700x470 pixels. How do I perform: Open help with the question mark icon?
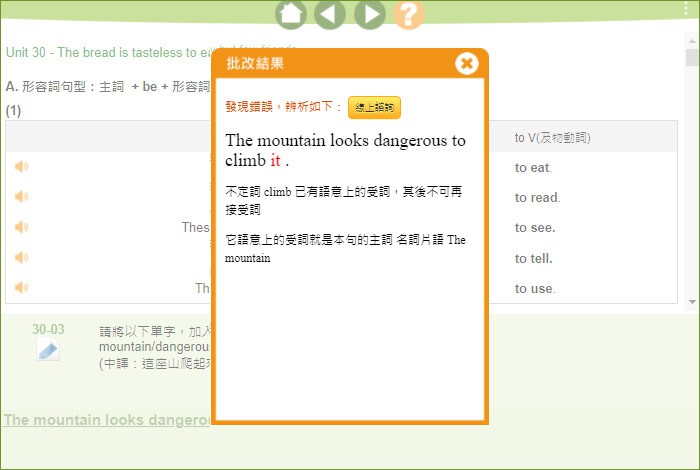[x=408, y=14]
